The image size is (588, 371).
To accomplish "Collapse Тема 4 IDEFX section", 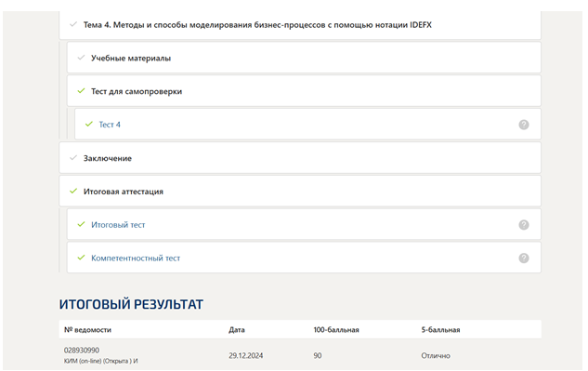I will point(300,25).
